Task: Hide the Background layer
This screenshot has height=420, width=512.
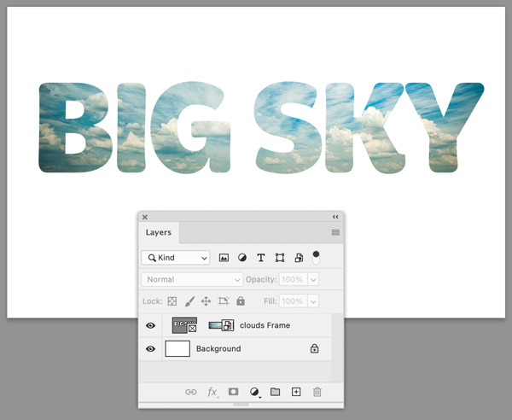Action: [151, 348]
